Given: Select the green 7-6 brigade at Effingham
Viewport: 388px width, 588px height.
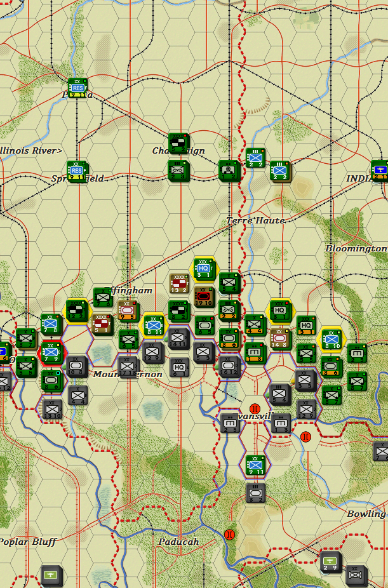Looking at the screenshot, I should click(103, 298).
